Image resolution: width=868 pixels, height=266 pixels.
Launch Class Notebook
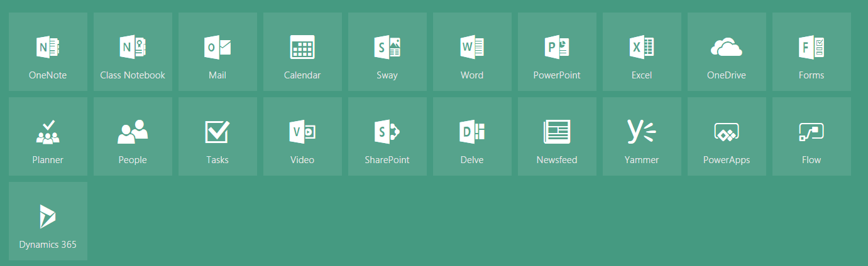133,51
